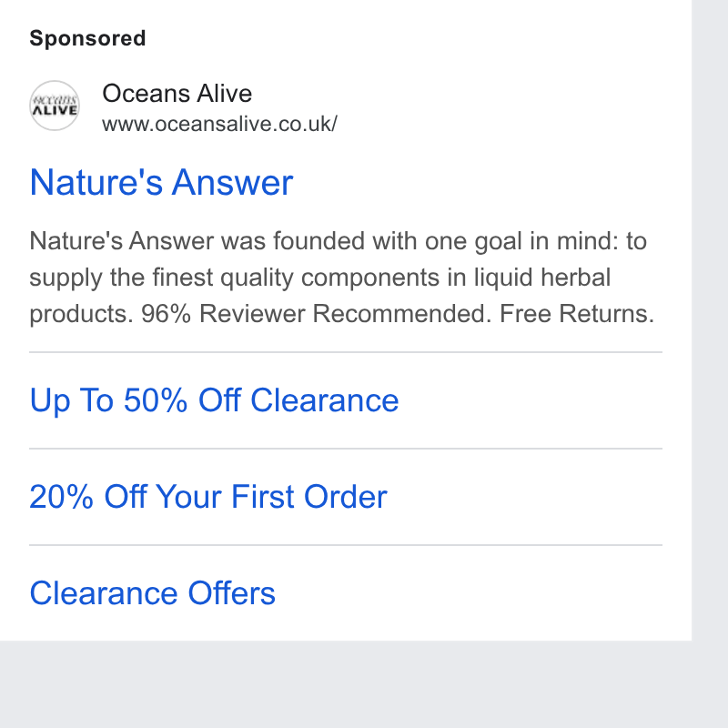Click the www.oceansalive.co.uk display URL
The height and width of the screenshot is (728, 728).
(x=219, y=124)
